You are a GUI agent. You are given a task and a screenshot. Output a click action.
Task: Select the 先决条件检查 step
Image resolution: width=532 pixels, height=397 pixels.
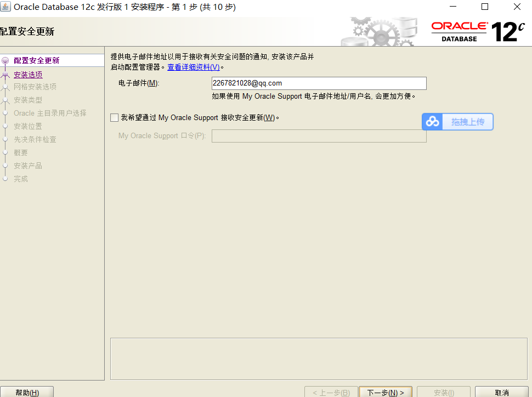tap(35, 139)
